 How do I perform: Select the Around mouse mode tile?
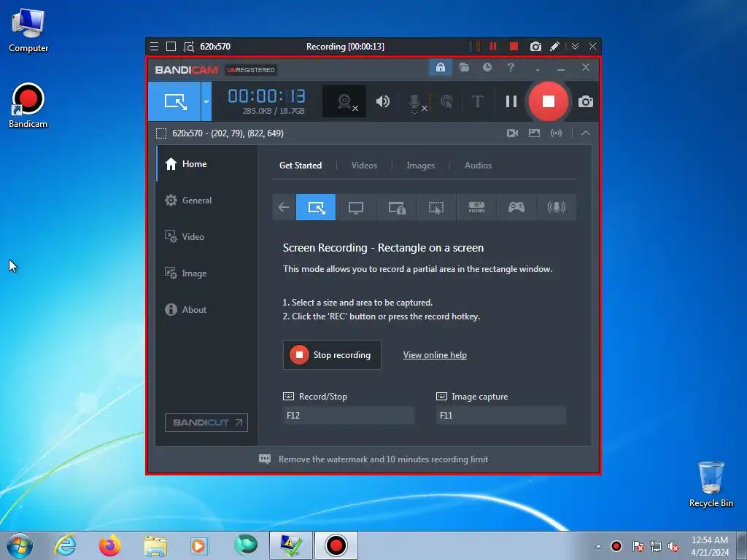pos(436,207)
